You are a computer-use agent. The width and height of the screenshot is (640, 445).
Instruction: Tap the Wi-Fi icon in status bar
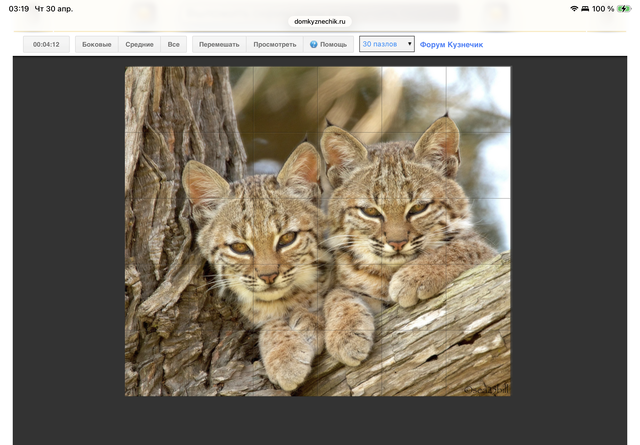[x=574, y=9]
